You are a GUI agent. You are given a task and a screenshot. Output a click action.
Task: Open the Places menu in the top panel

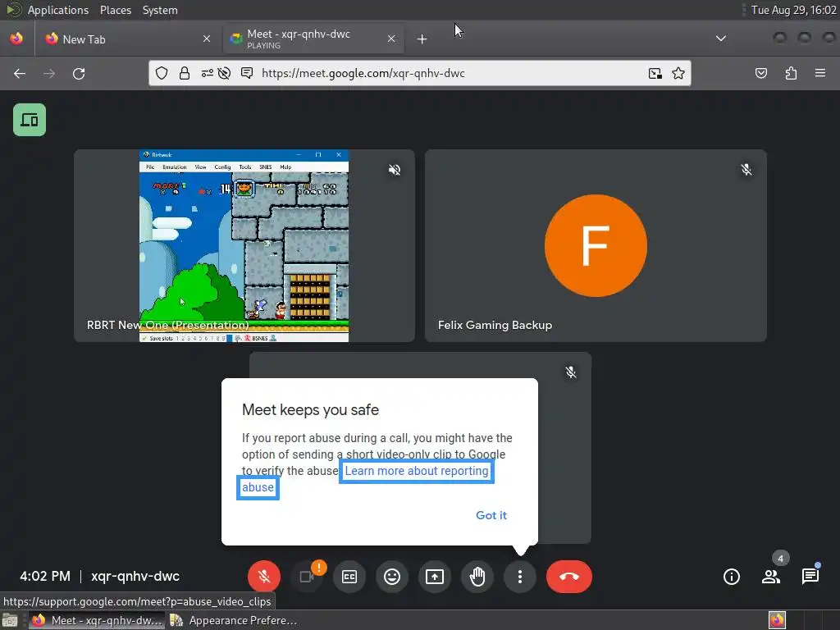click(115, 10)
